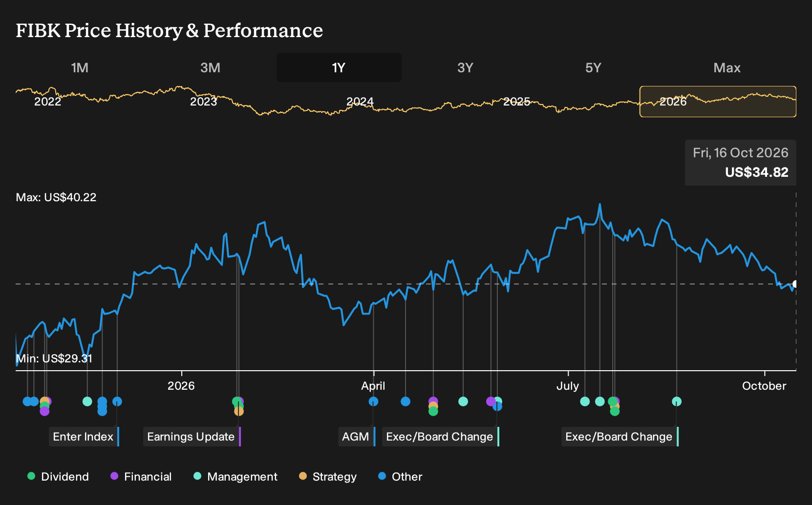812x505 pixels.
Task: Click the blue AGM event dot at April
Action: tap(373, 401)
